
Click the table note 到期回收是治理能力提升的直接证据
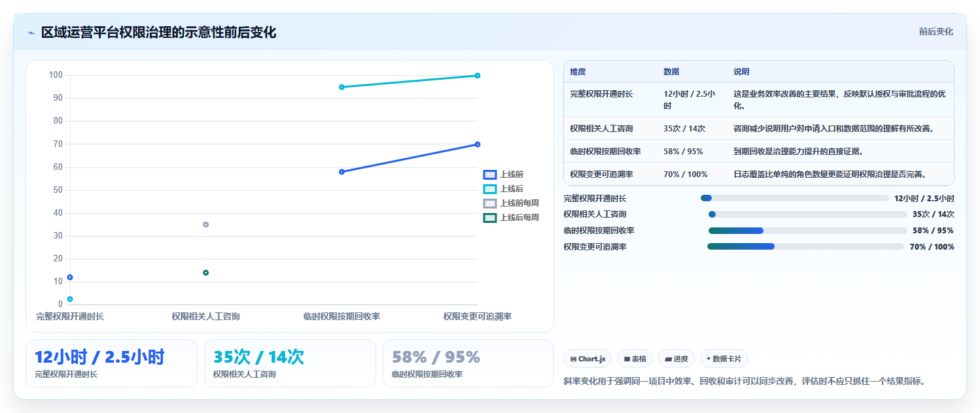pos(798,152)
